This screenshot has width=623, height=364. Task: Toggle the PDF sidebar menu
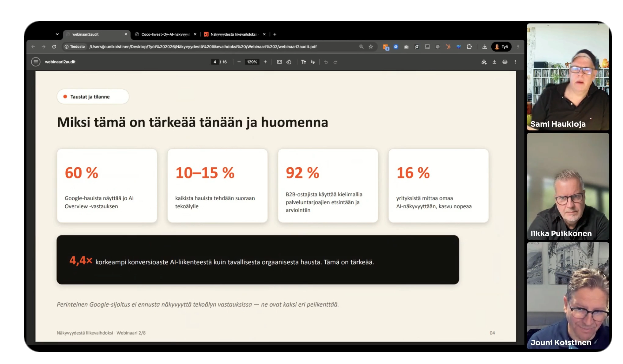click(x=36, y=62)
